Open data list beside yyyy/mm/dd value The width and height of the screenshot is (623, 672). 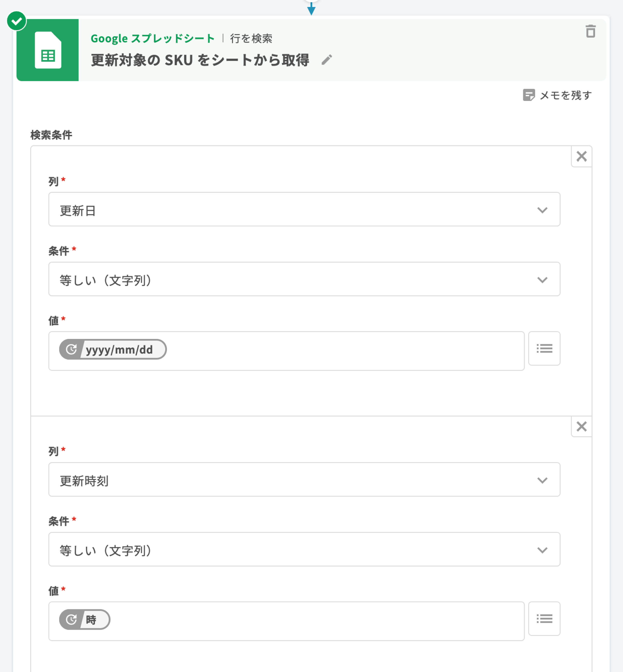pyautogui.click(x=544, y=348)
